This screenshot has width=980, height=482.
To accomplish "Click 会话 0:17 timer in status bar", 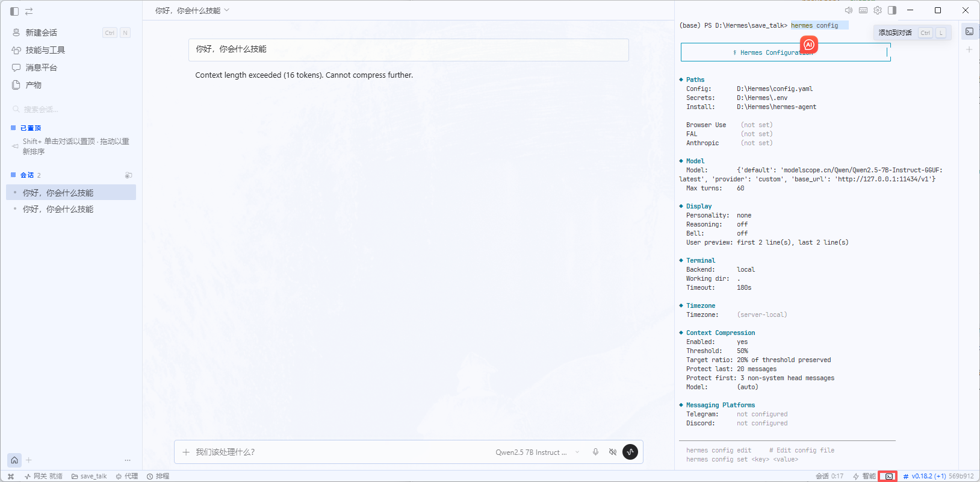I will 830,476.
